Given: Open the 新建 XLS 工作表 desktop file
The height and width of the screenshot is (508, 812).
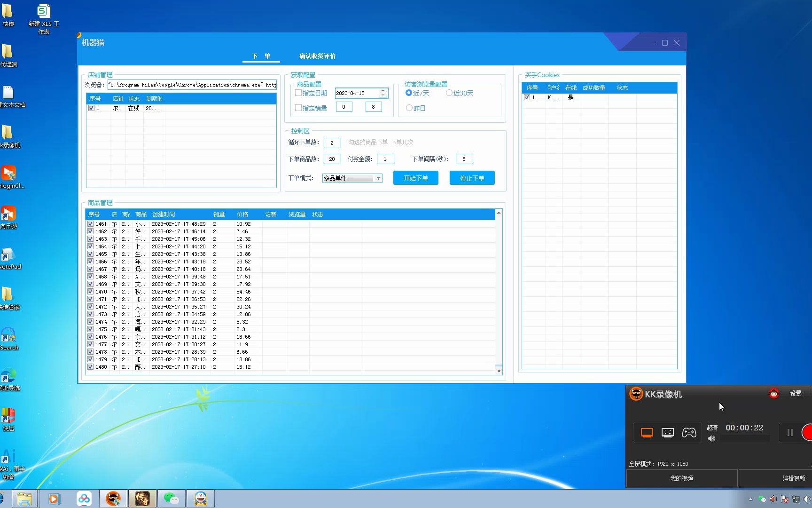Looking at the screenshot, I should (x=44, y=19).
